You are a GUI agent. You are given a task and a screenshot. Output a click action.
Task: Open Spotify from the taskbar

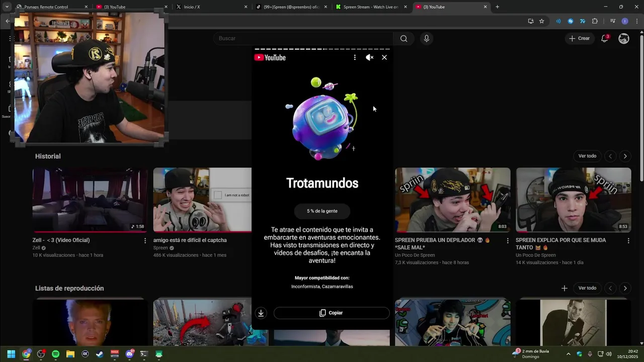point(55,354)
